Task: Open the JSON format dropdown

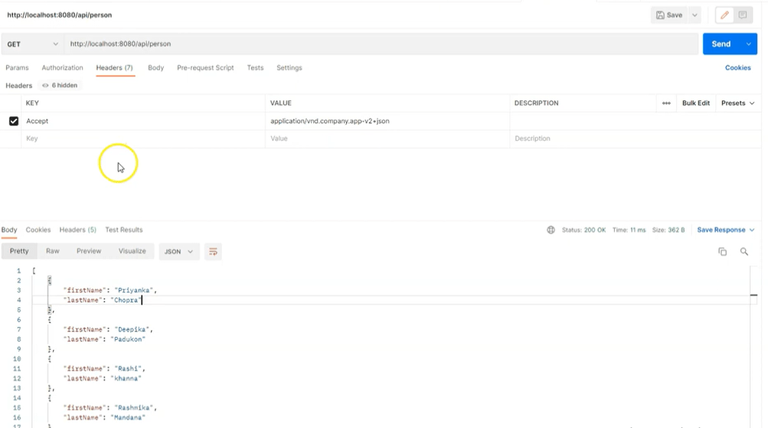Action: point(179,252)
